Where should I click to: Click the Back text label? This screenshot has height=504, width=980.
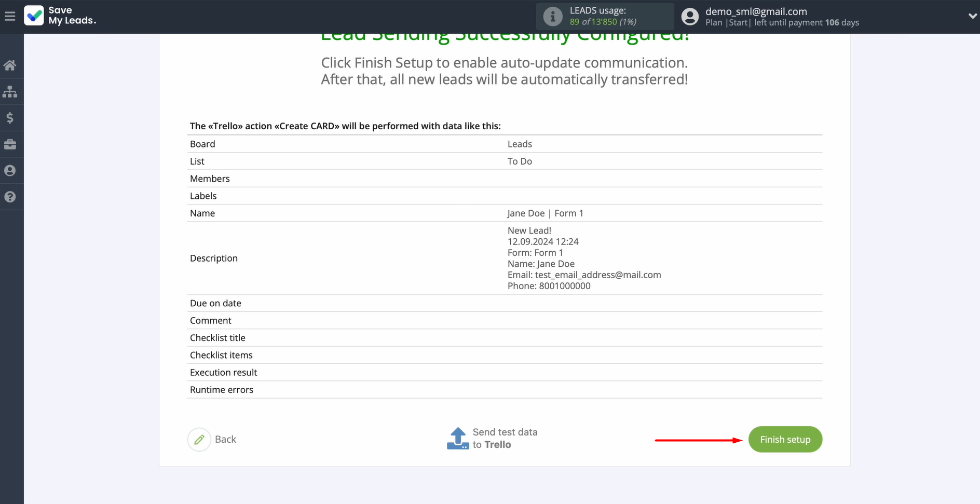225,440
